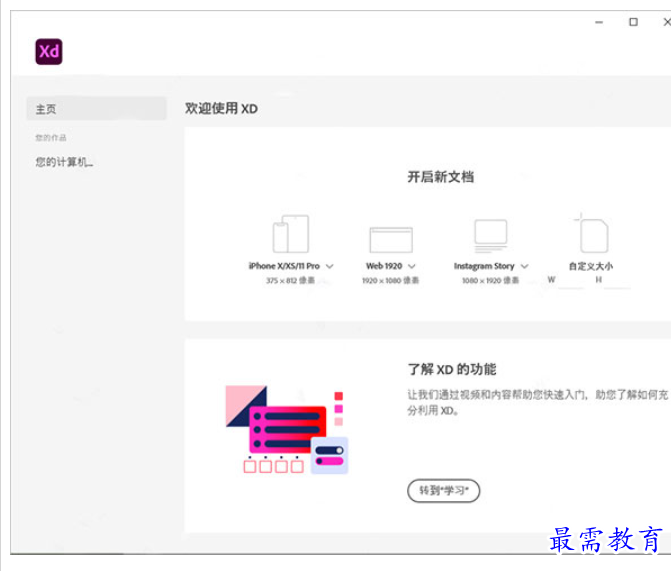Screen dimensions: 671x571
Task: Click the W width input field
Action: pyautogui.click(x=570, y=281)
